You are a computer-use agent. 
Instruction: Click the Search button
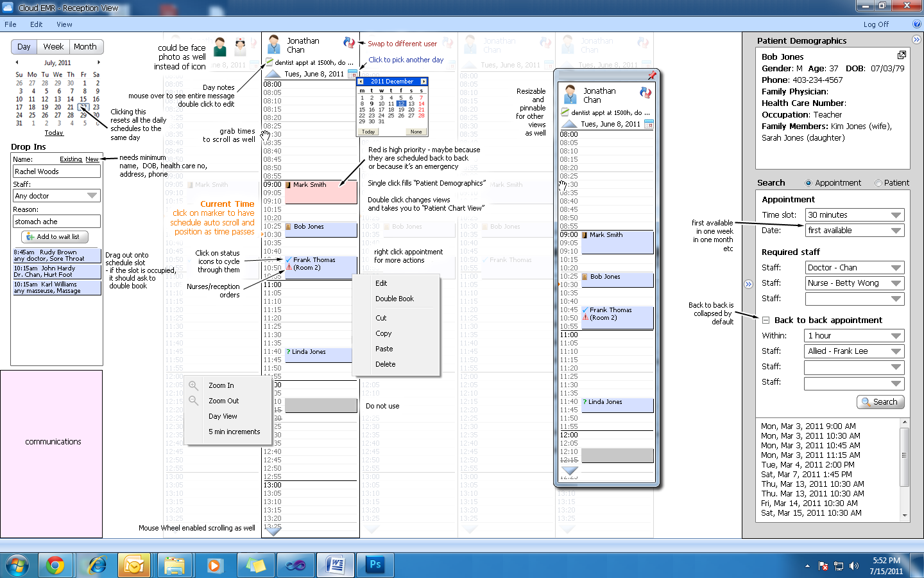click(880, 402)
